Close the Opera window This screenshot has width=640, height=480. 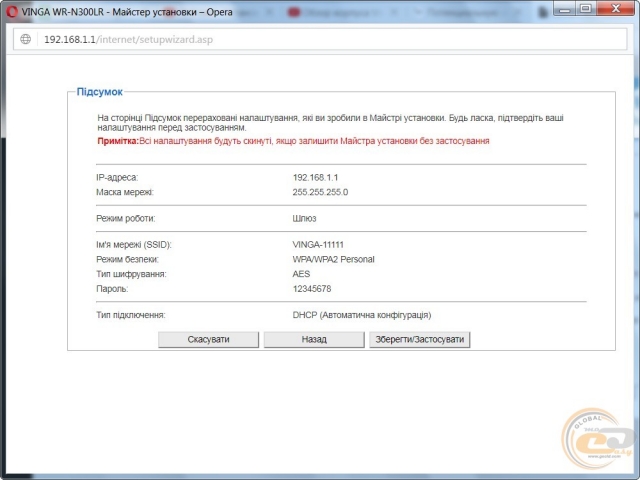coord(616,9)
